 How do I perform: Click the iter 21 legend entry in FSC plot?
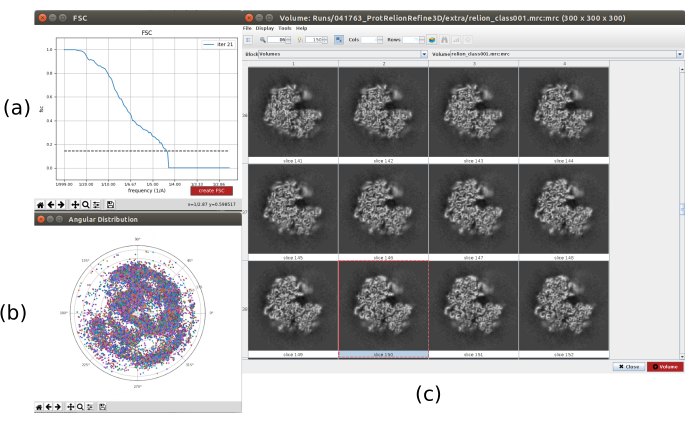[218, 45]
